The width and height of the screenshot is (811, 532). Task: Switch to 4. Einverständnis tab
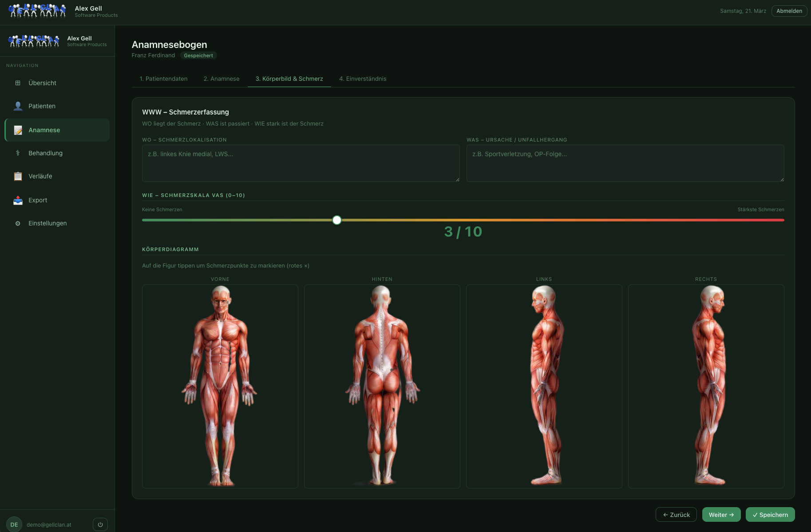pos(363,79)
